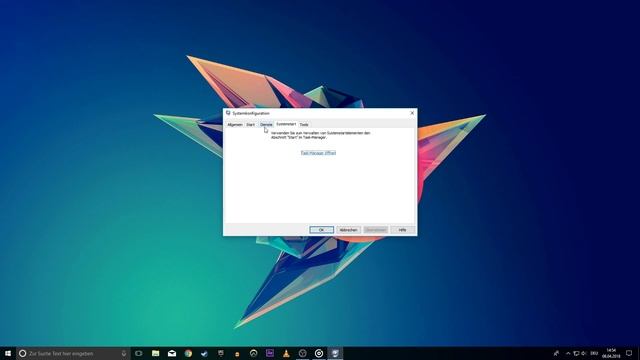Select the Dienste tab
Image resolution: width=640 pixels, height=360 pixels.
(x=266, y=124)
